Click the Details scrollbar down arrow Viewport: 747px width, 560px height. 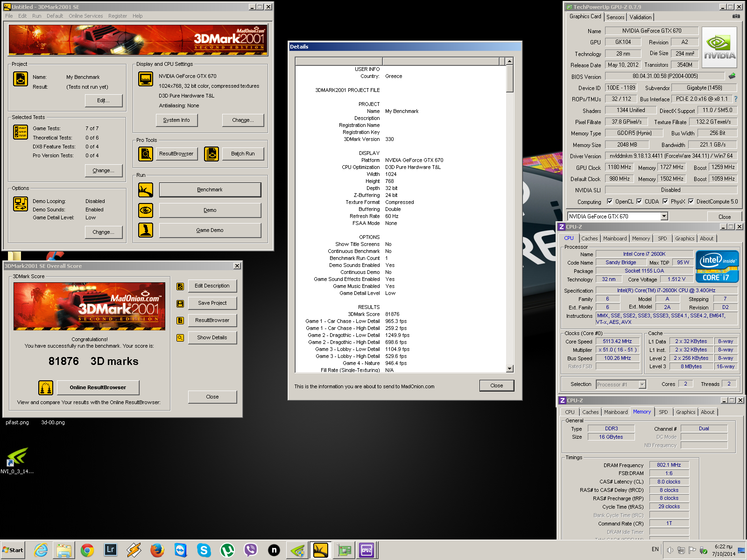coord(510,369)
